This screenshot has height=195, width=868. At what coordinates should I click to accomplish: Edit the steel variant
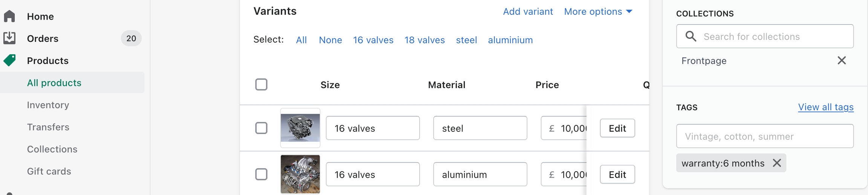(x=617, y=128)
